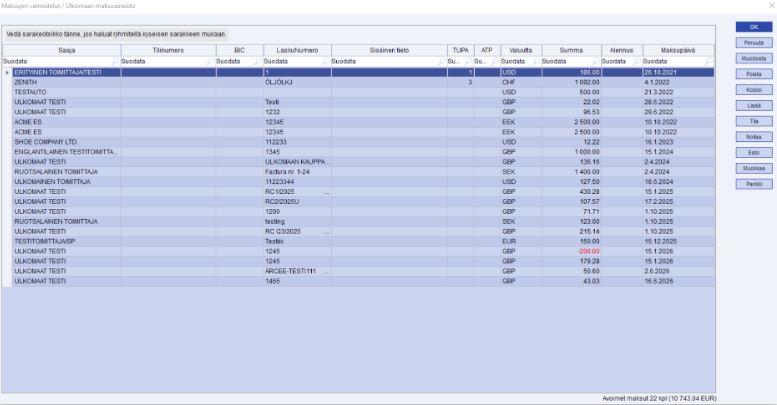Sort by the Tilinumero column header
This screenshot has height=405, width=777.
(x=168, y=51)
